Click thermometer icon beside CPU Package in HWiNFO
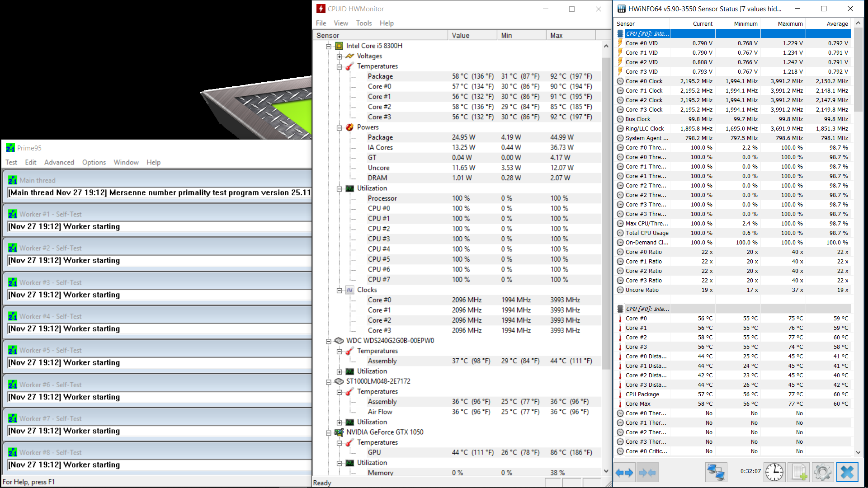The image size is (868, 488). [x=620, y=394]
